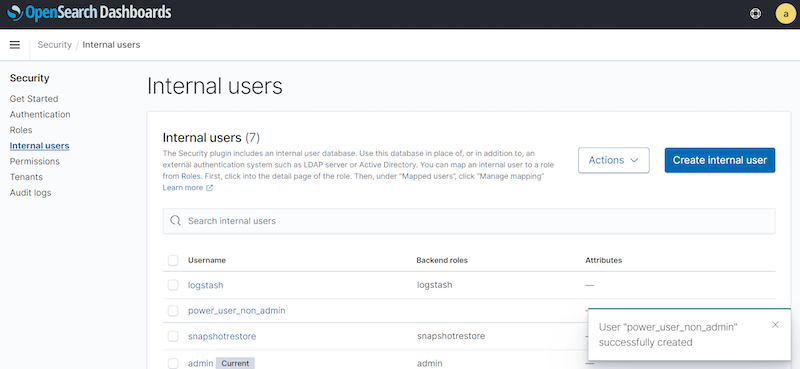Viewport: 800px width, 369px height.
Task: Click the Username column header
Action: (207, 260)
